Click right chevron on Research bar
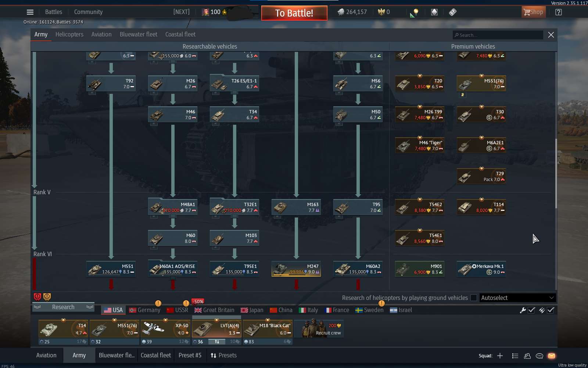 (x=90, y=307)
